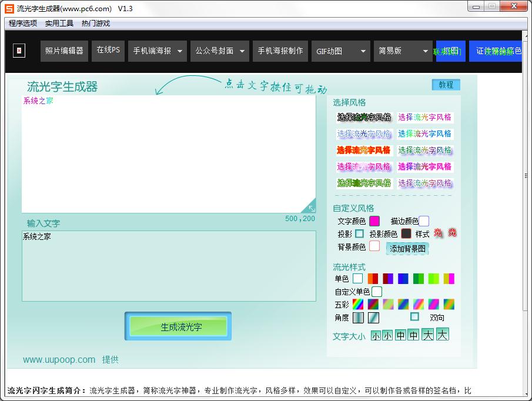Image resolution: width=532 pixels, height=401 pixels.
Task: Select the diagonal angle icon
Action: [373, 318]
